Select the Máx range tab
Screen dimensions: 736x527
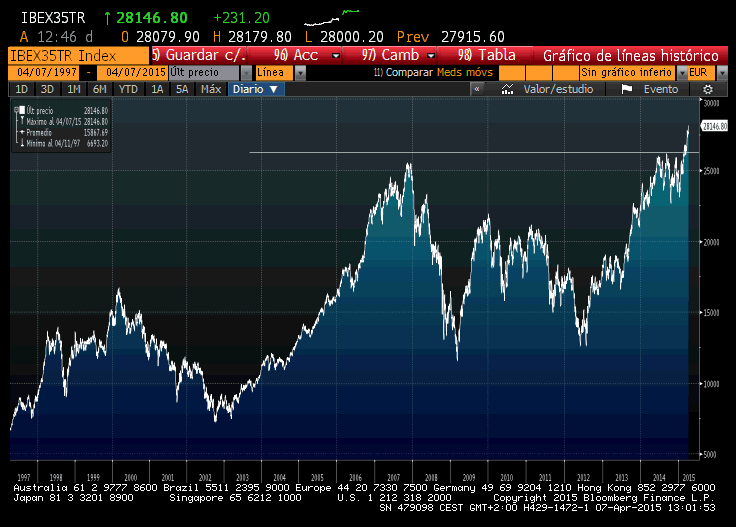click(x=211, y=89)
